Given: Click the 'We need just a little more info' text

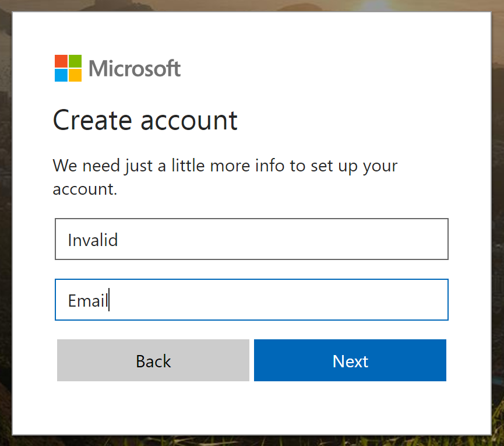Looking at the screenshot, I should [225, 177].
